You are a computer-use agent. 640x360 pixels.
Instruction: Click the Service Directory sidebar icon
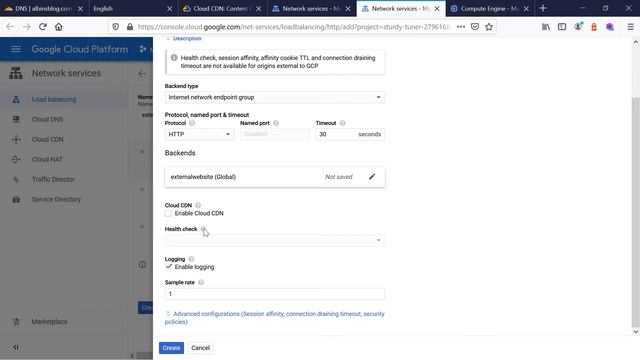click(x=16, y=200)
